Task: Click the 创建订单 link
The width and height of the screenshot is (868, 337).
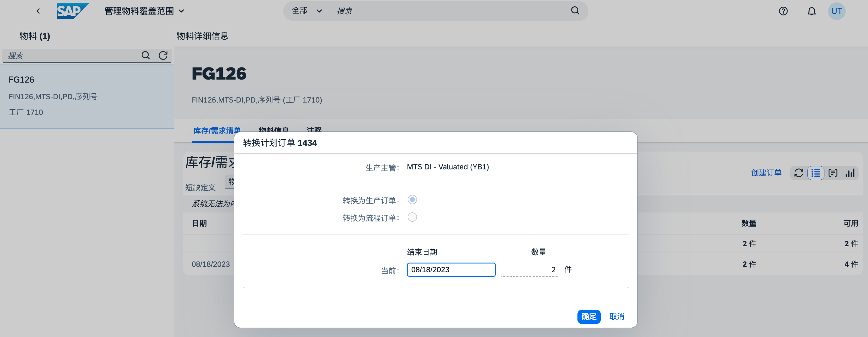Action: click(766, 173)
